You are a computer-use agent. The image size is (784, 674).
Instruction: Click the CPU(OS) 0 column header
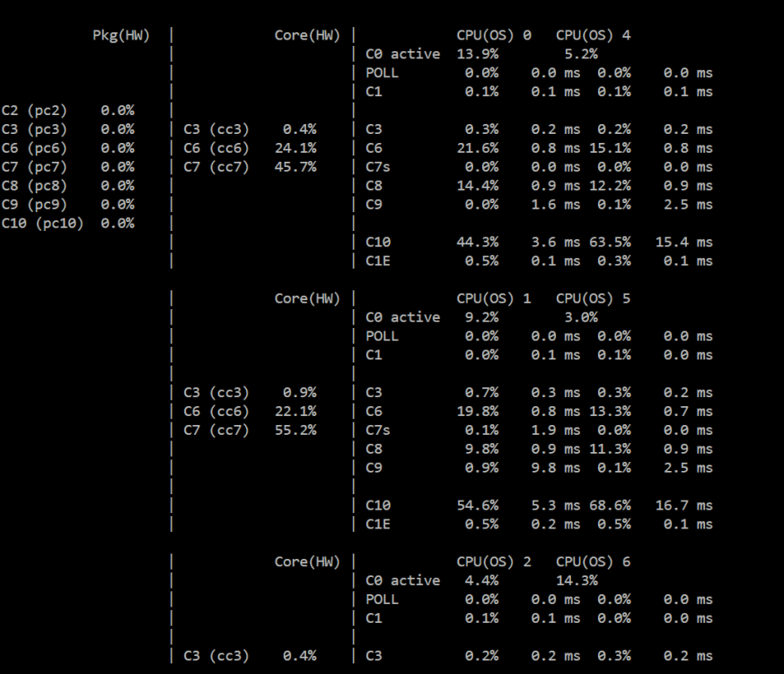coord(494,36)
